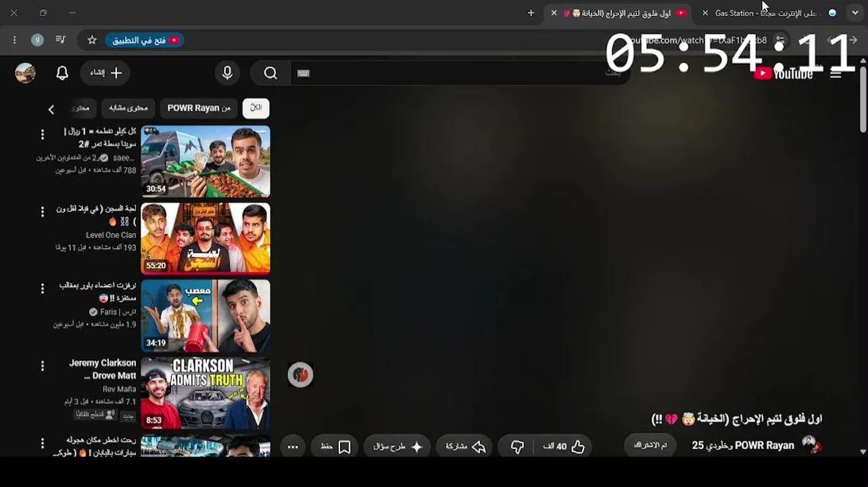Open the 55:20 prison game video thumbnail

click(206, 238)
